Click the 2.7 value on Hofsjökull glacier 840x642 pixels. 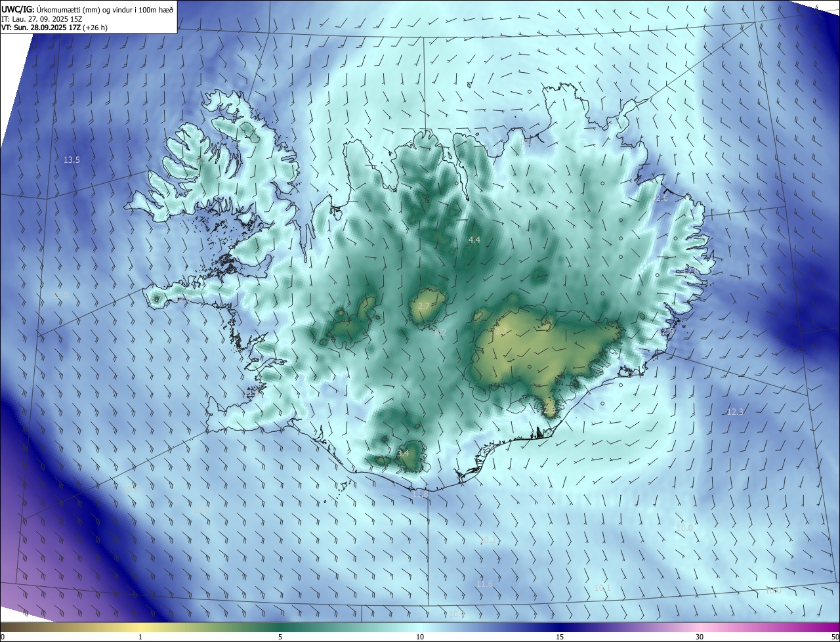(x=424, y=307)
